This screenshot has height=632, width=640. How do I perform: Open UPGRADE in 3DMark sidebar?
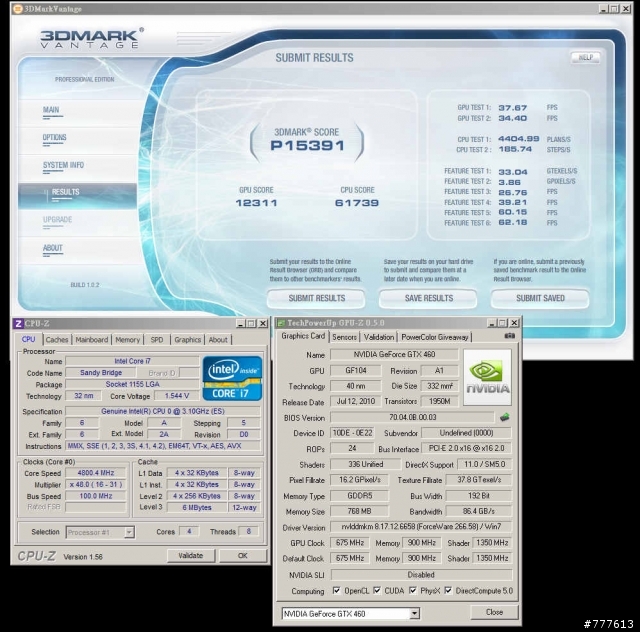click(x=57, y=220)
